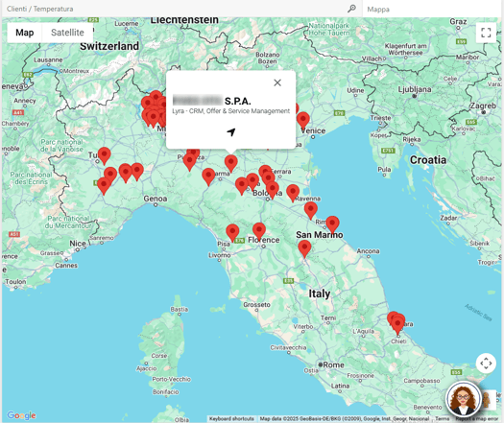
Task: Close the S.P.A. info popup
Action: pos(277,82)
